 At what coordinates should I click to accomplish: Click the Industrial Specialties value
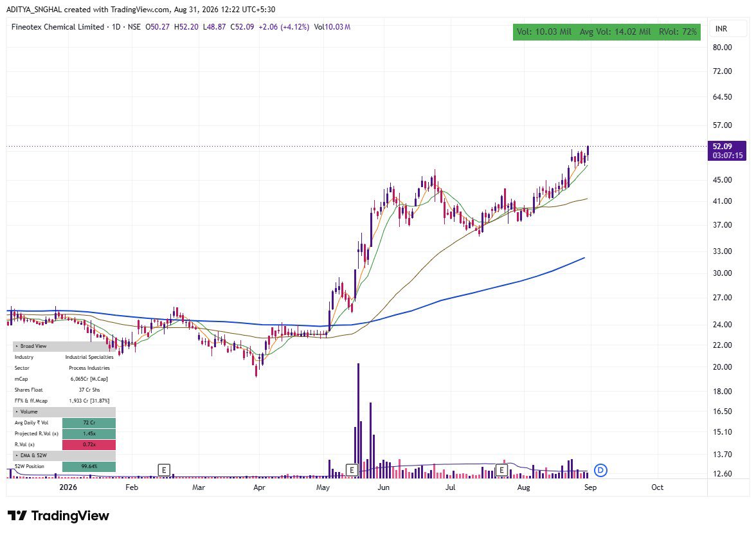(89, 358)
